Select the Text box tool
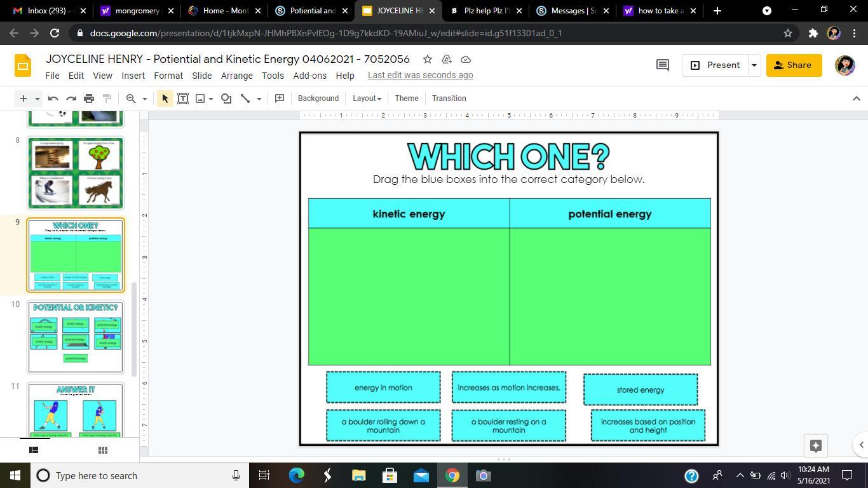This screenshot has width=868, height=488. click(183, 98)
